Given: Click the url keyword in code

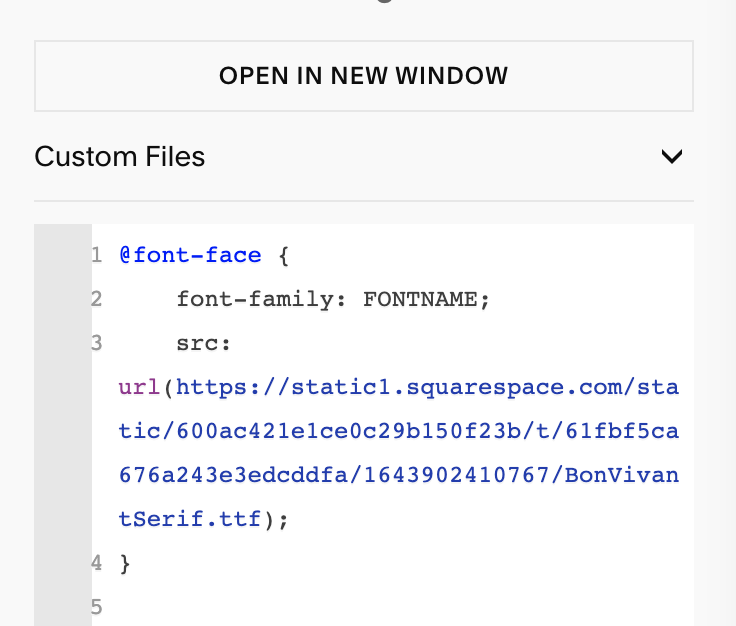Looking at the screenshot, I should coord(139,388).
